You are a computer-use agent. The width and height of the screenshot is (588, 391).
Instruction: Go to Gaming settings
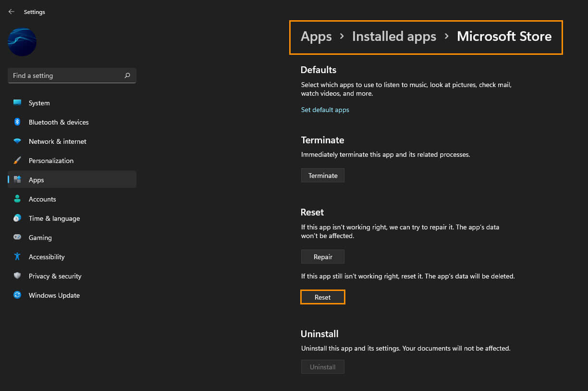click(x=40, y=238)
